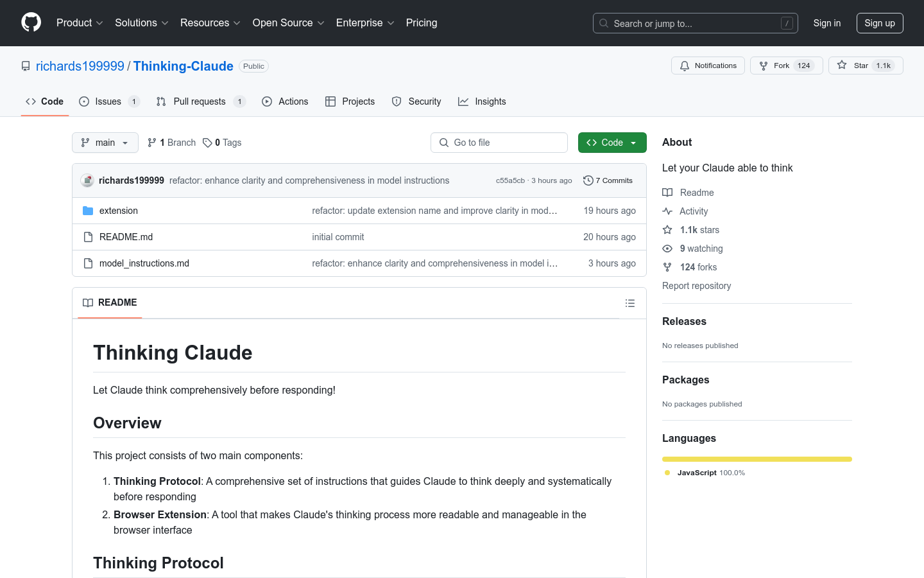Open the main branch dropdown
924x578 pixels.
click(x=105, y=143)
